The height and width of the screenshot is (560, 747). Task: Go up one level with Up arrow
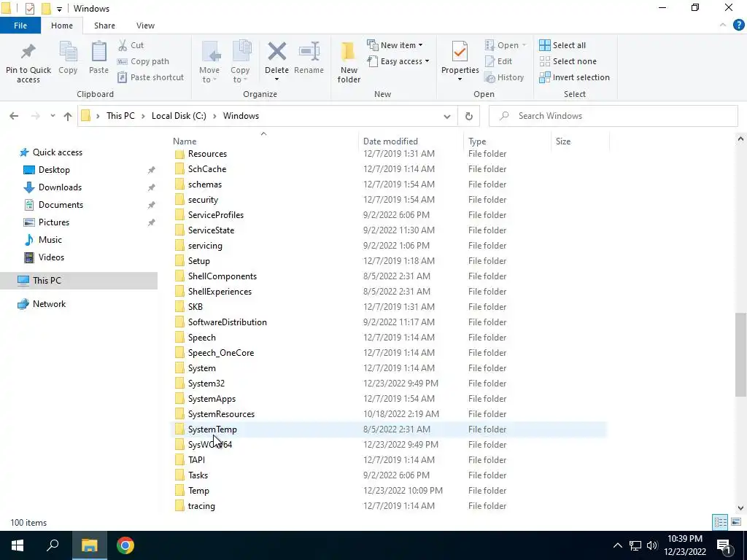(x=68, y=116)
